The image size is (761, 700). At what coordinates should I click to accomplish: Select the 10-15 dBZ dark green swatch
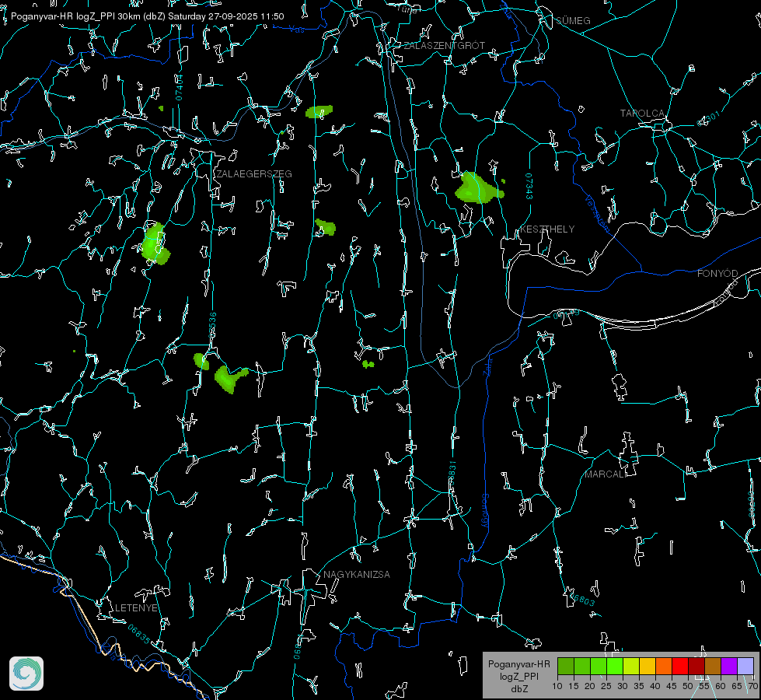coord(566,666)
